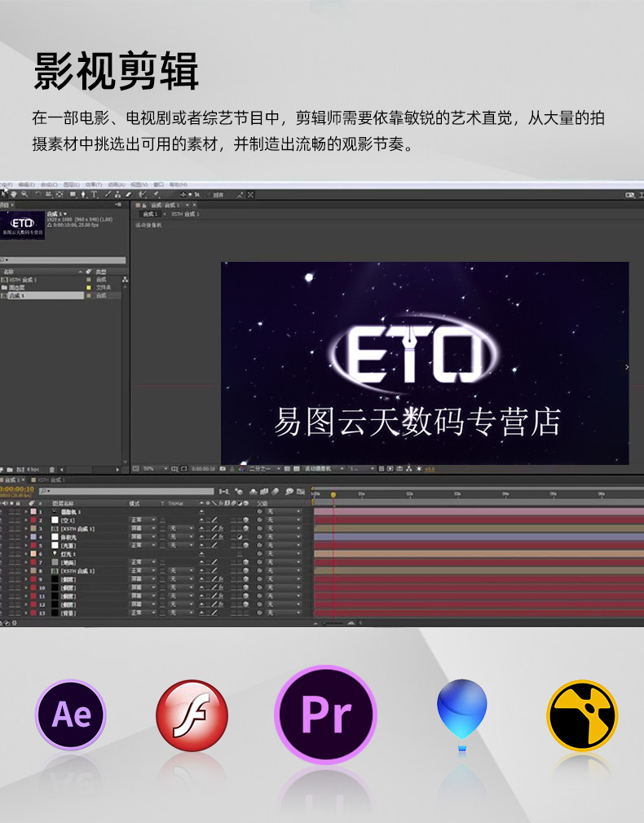644x823 pixels.
Task: Select the Roto Brush tool
Action: pyautogui.click(x=142, y=195)
